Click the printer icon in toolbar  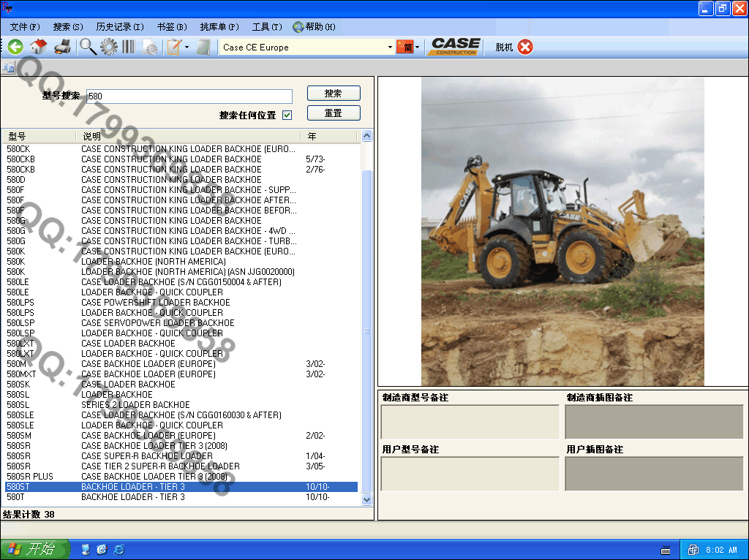pos(63,47)
